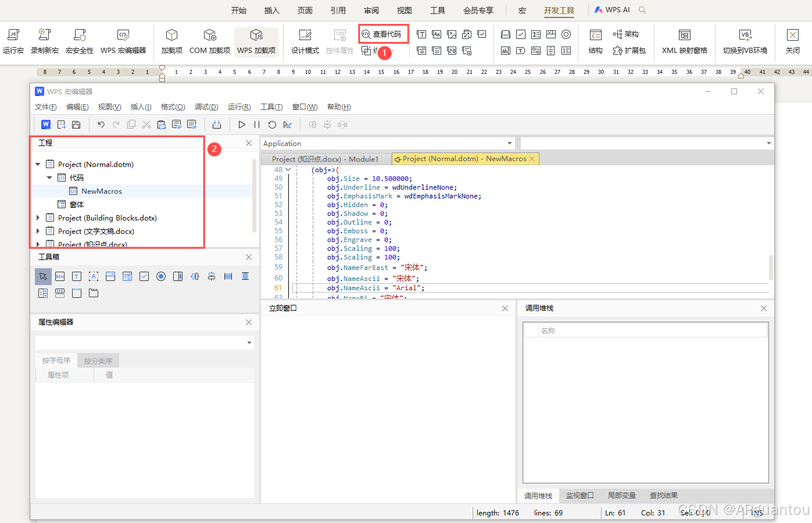Screen dimensions: 812x523
Task: Select the 窗体 forms folder
Action: coord(77,205)
